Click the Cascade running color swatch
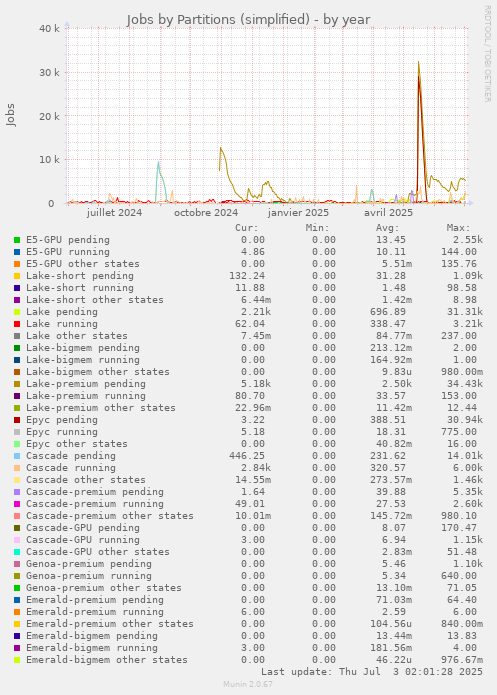The height and width of the screenshot is (695, 497). coord(17,469)
